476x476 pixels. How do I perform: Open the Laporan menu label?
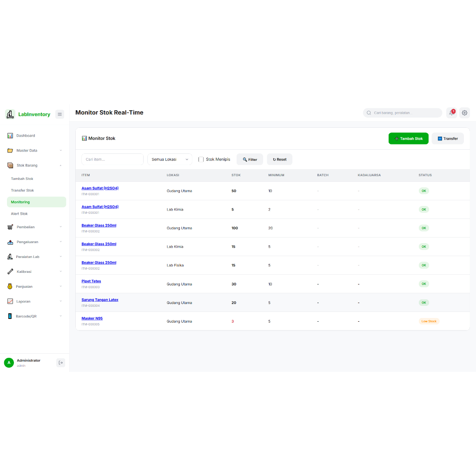23,301
